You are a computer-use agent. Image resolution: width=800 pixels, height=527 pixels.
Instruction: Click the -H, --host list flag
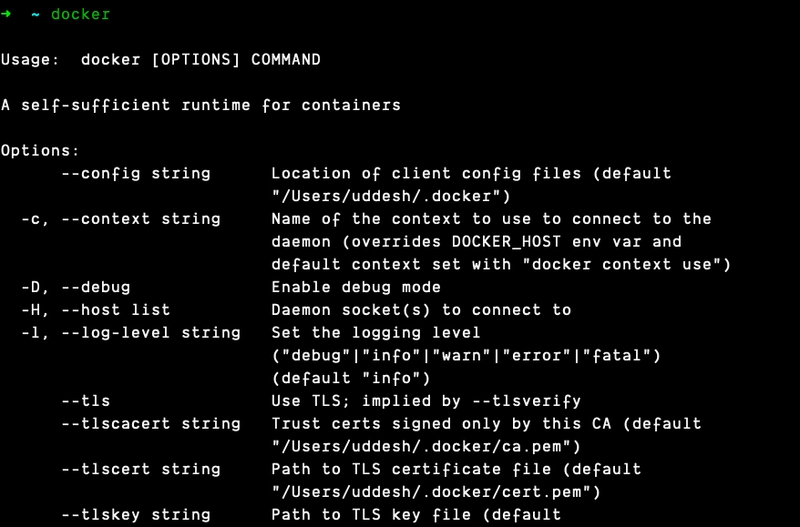95,310
